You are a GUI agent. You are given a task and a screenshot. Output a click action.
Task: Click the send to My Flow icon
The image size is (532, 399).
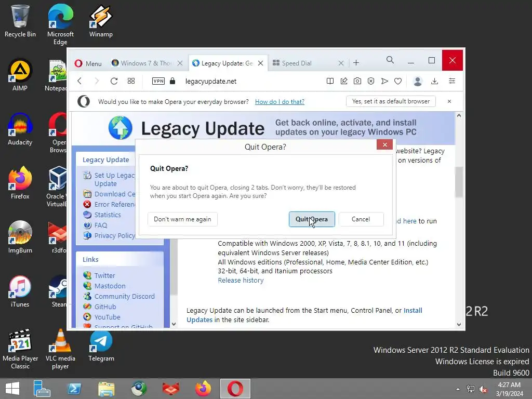[384, 81]
